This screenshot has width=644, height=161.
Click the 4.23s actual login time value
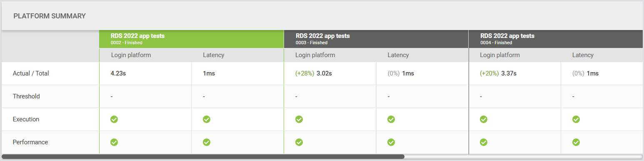(118, 73)
